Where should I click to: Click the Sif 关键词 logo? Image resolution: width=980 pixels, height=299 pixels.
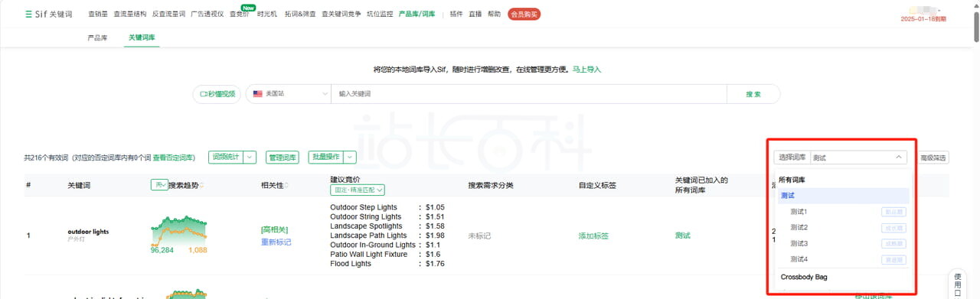(48, 14)
